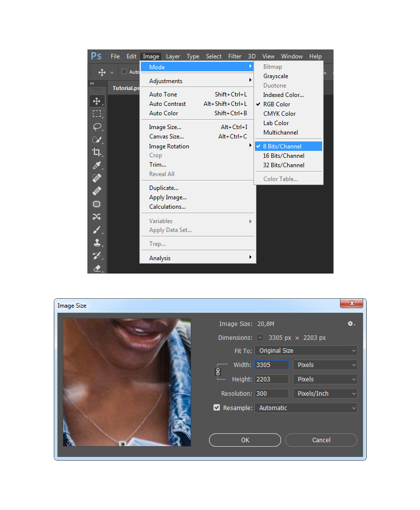The height and width of the screenshot is (510, 420).
Task: Select the Clone Stamp tool
Action: pyautogui.click(x=97, y=243)
